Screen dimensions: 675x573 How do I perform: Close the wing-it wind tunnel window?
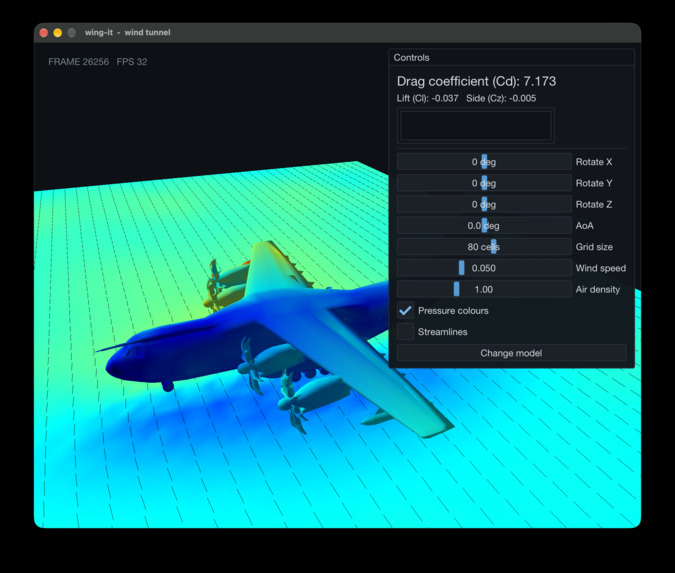pos(43,33)
